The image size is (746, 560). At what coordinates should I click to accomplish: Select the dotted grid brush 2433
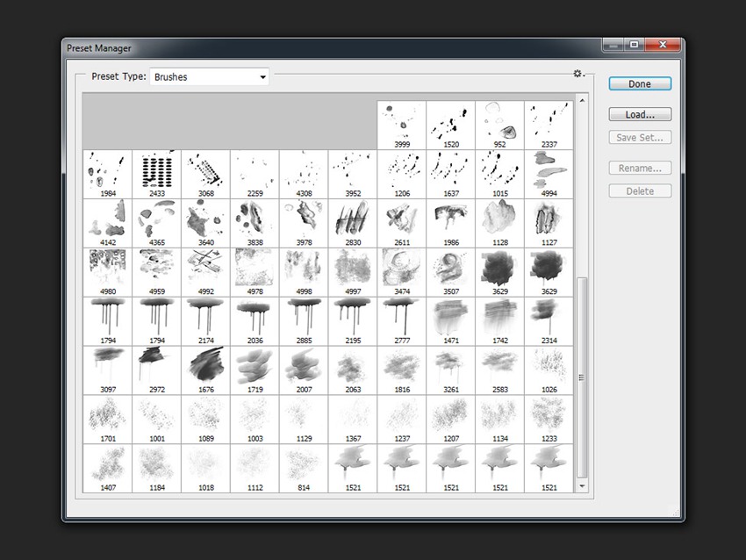[x=156, y=173]
